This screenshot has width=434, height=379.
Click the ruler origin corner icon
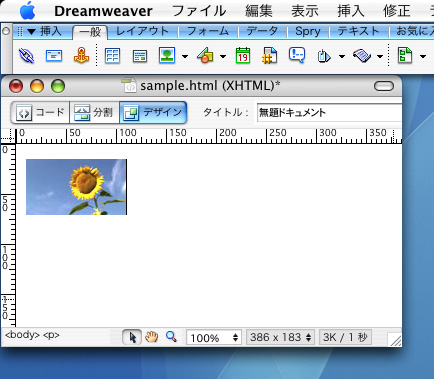coord(8,137)
